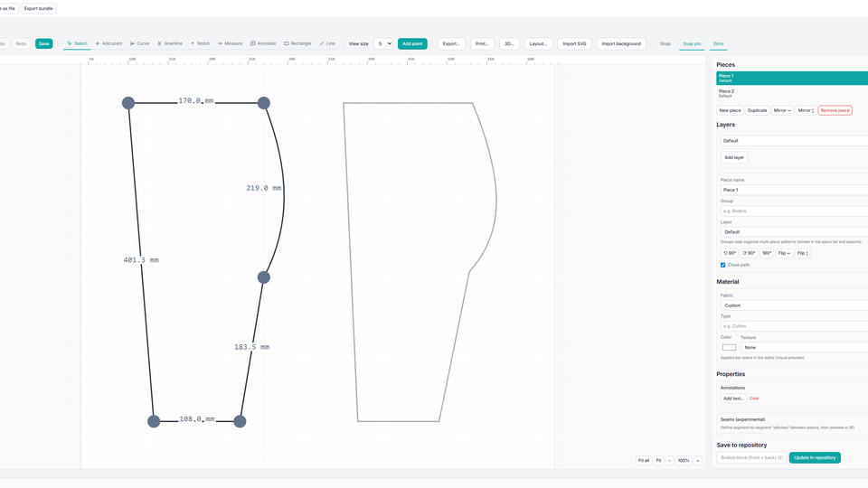Select the bottom-right anchor point of the pattern
The height and width of the screenshot is (488, 868).
coord(240,421)
